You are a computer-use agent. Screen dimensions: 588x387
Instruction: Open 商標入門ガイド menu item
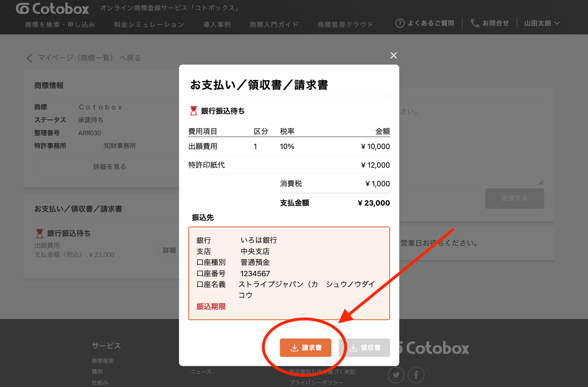click(274, 24)
